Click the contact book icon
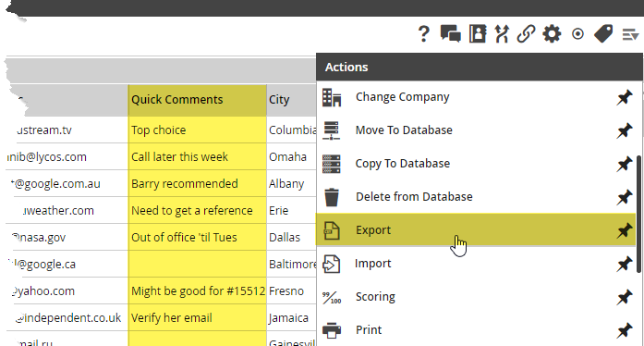The width and height of the screenshot is (644, 346). [x=478, y=33]
